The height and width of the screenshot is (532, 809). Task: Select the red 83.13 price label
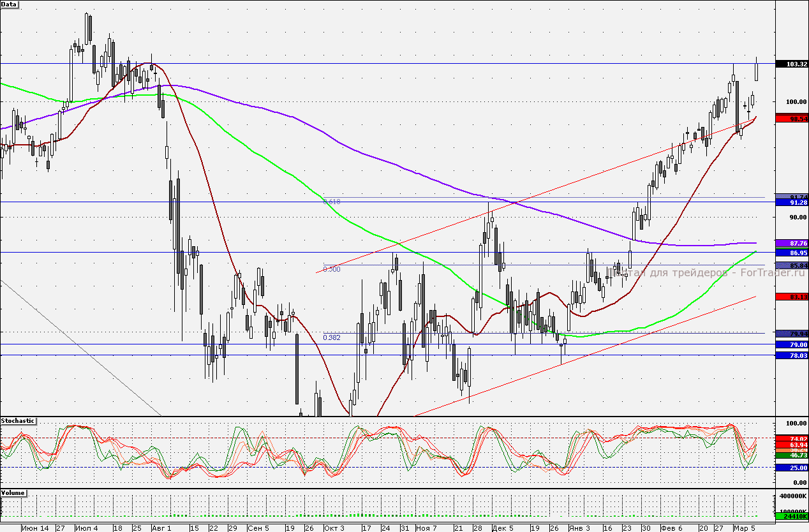[792, 297]
